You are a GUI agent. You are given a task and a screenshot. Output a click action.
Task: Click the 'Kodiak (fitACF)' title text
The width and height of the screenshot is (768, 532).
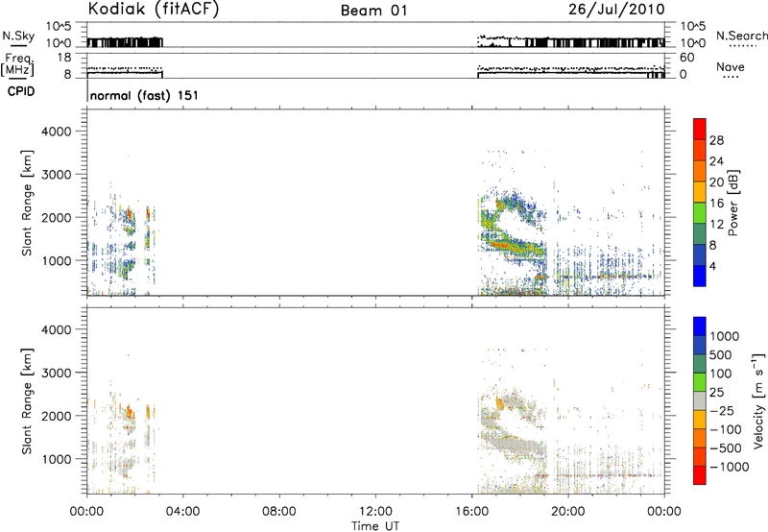coord(154,10)
